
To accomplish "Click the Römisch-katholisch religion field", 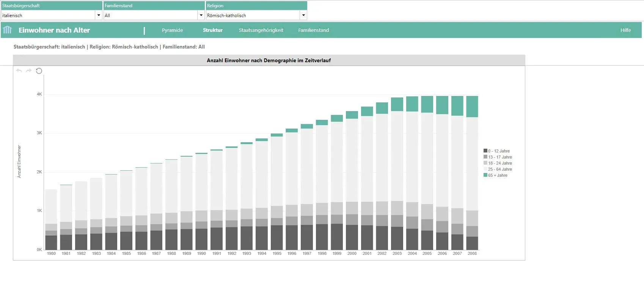I will 253,16.
